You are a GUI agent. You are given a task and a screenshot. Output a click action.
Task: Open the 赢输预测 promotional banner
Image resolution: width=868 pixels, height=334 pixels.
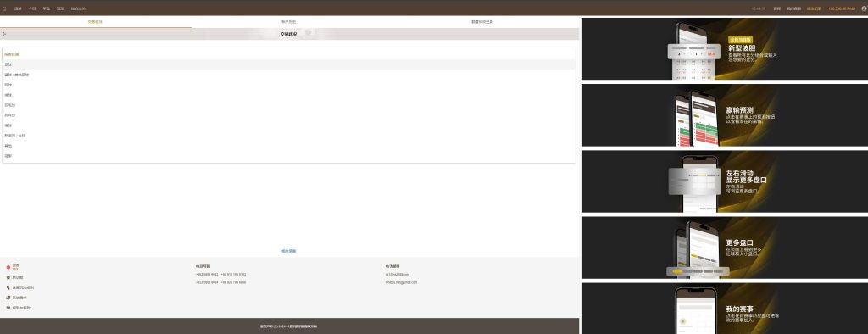(x=726, y=115)
